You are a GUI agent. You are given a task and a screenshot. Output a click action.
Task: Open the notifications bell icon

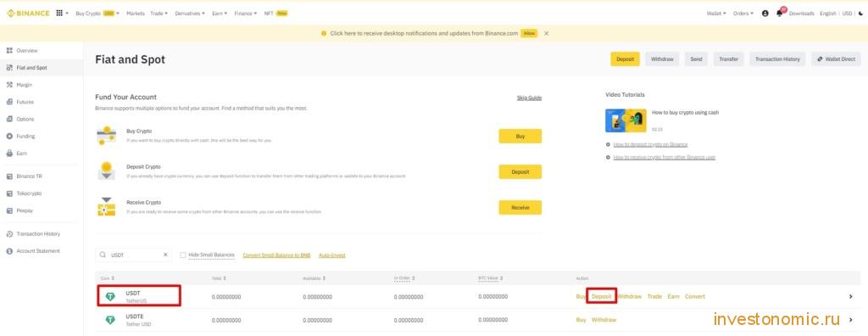tap(780, 14)
